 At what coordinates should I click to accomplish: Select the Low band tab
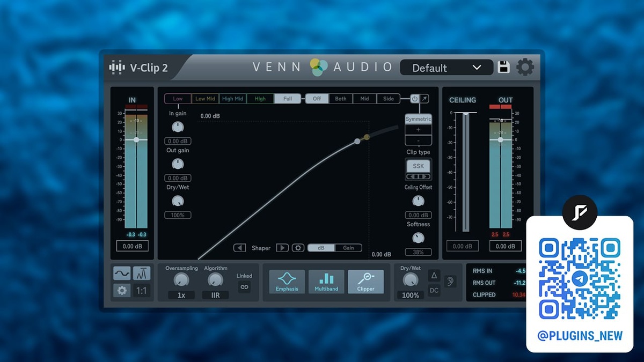[178, 99]
